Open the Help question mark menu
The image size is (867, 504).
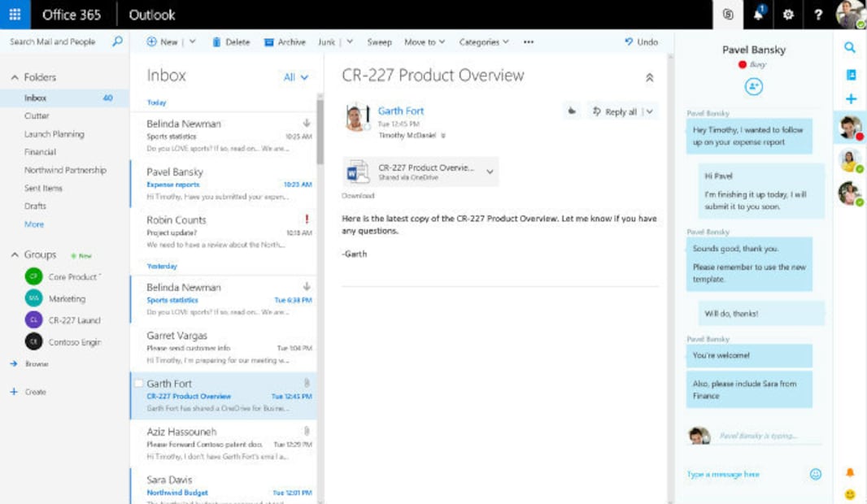click(x=817, y=15)
